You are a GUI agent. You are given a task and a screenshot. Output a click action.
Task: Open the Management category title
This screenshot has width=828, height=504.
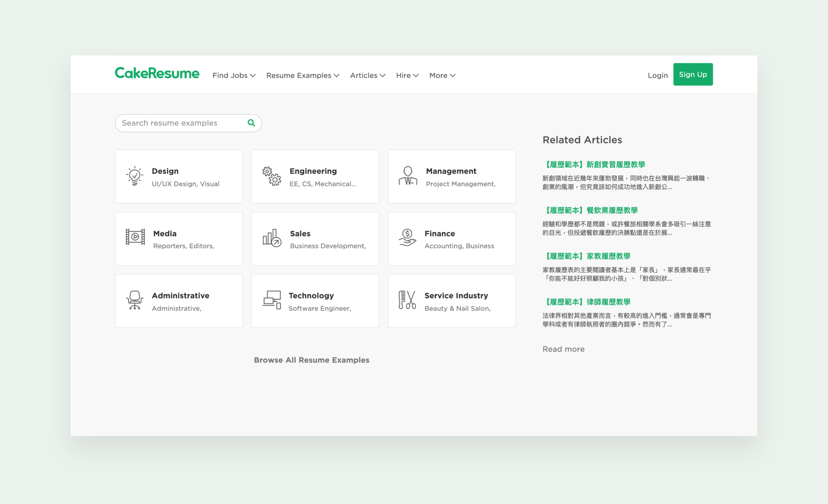tap(451, 171)
